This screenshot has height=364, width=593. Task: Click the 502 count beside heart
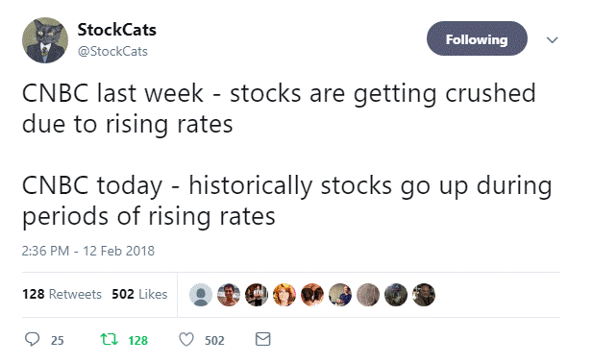click(215, 341)
